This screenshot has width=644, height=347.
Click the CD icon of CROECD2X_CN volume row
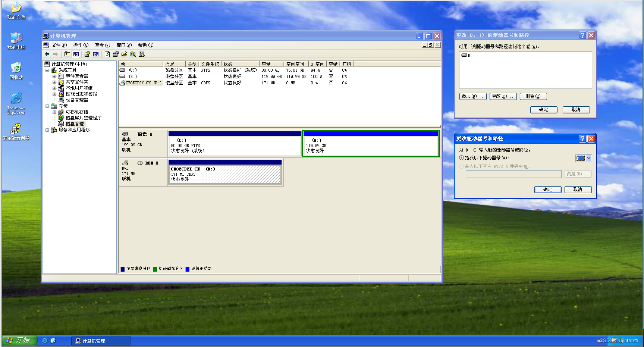(x=122, y=83)
